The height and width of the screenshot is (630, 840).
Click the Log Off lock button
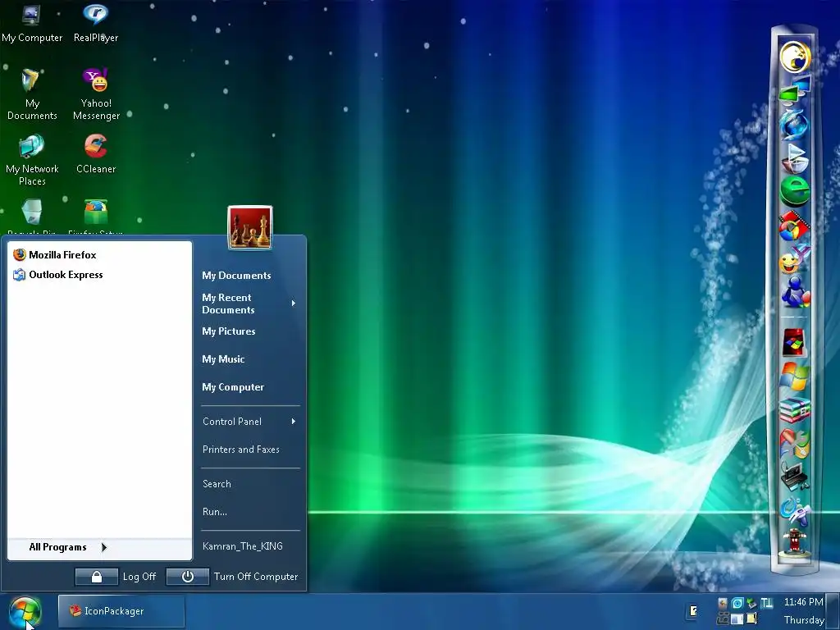point(97,577)
